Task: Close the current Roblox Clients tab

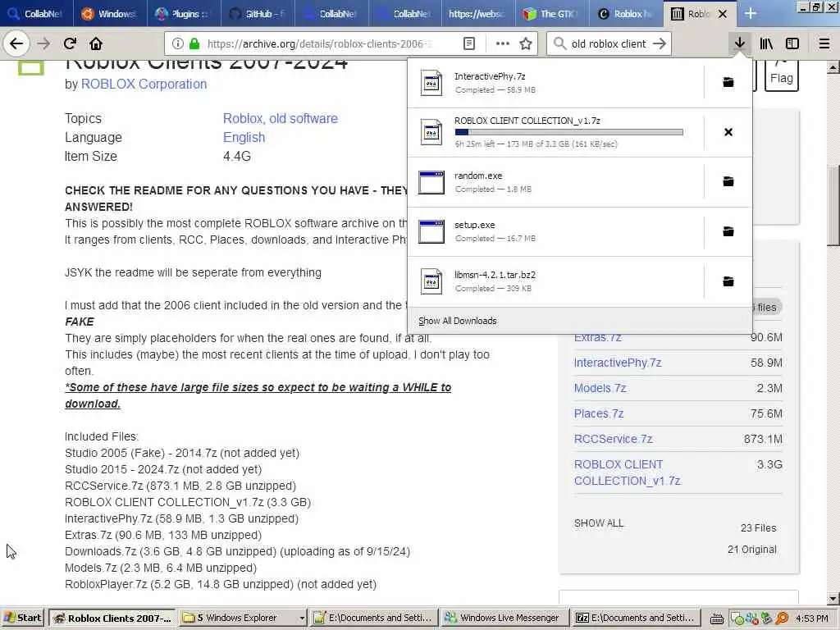Action: [x=723, y=14]
